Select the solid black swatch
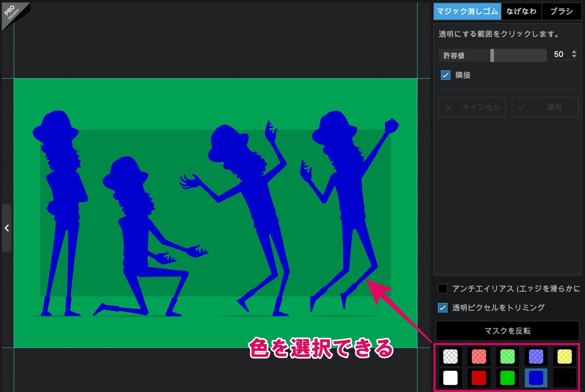585x392 pixels. click(565, 378)
